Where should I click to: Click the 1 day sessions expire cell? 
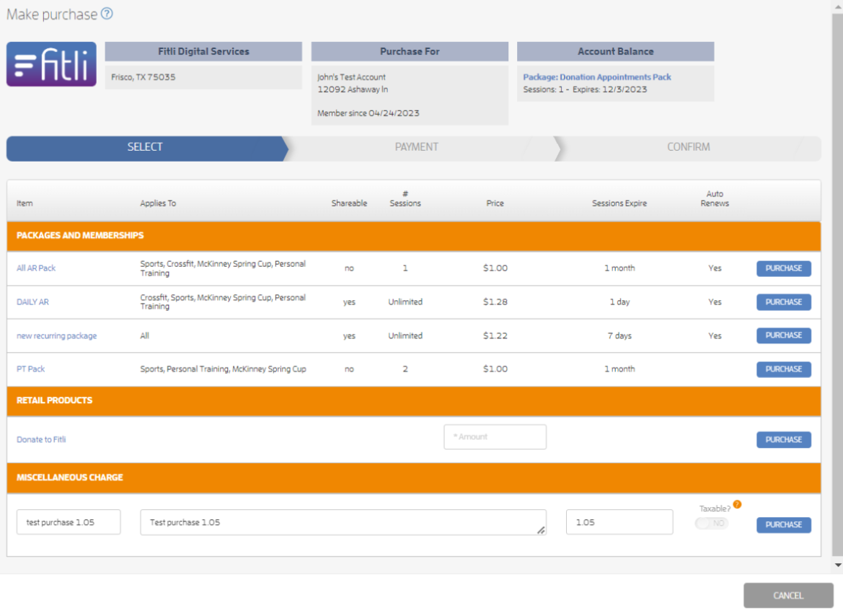point(619,302)
